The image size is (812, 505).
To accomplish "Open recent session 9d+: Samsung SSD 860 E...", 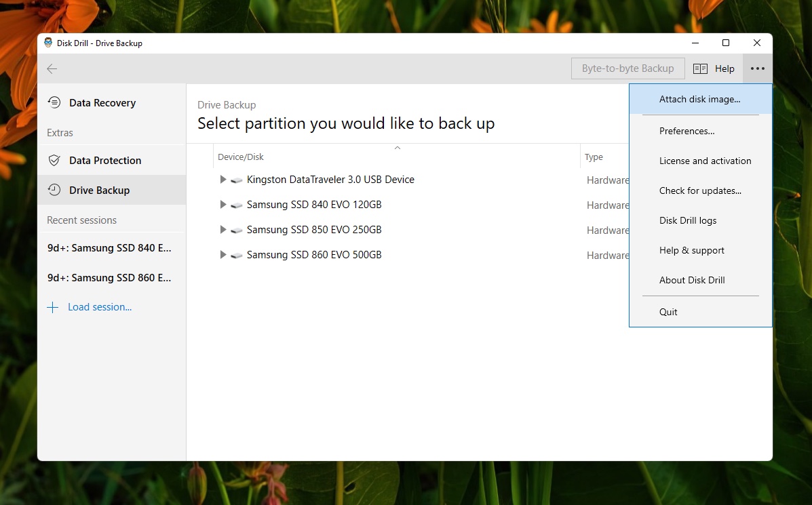I will click(109, 278).
